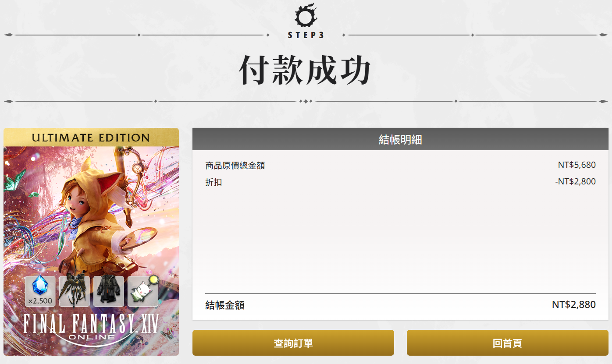Click the -NT$2,800 discount amount
Viewport: 612px width, 364px height.
pos(575,181)
